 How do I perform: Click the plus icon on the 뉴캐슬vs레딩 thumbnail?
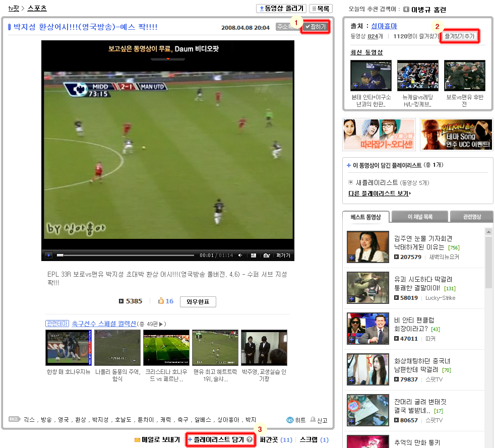[x=403, y=86]
